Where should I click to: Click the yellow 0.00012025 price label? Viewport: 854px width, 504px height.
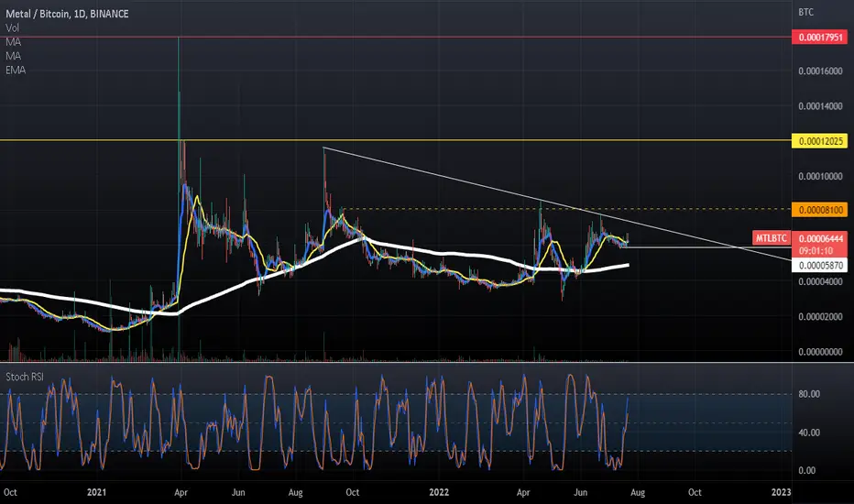click(x=820, y=141)
